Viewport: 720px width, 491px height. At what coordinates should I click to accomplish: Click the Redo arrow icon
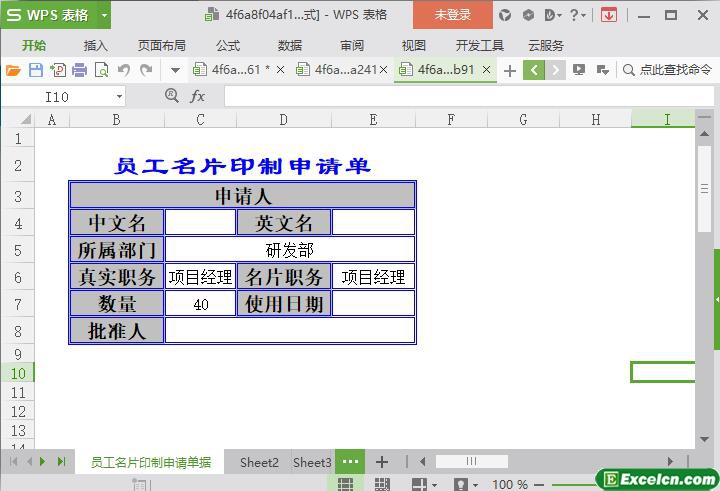coord(146,70)
